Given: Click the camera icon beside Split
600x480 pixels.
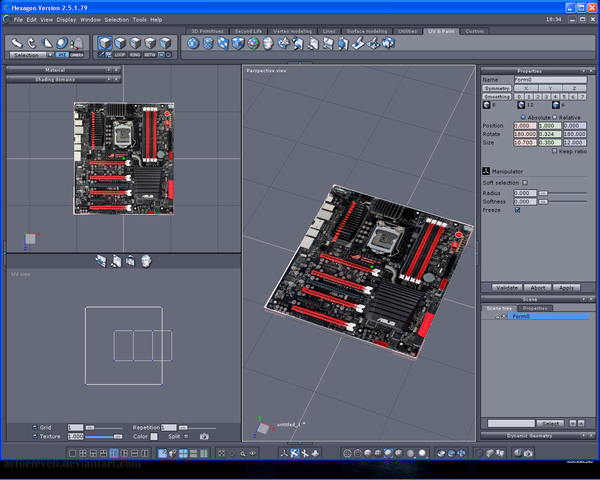Looking at the screenshot, I should pyautogui.click(x=205, y=436).
